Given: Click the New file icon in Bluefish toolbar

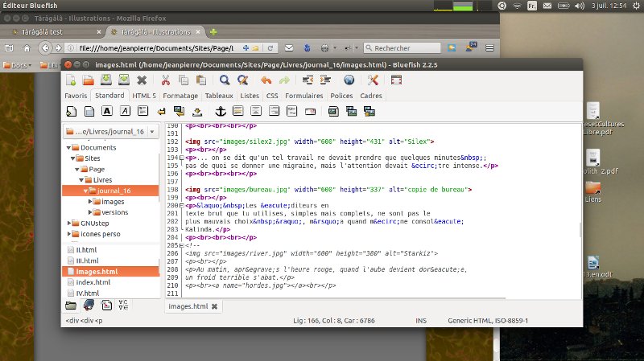Looking at the screenshot, I should (71, 80).
